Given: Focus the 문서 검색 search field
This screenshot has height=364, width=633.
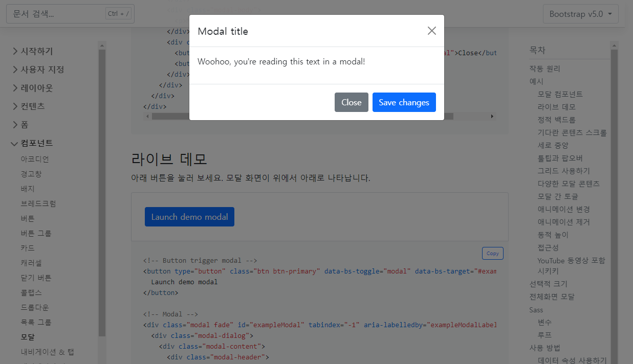Looking at the screenshot, I should point(70,14).
